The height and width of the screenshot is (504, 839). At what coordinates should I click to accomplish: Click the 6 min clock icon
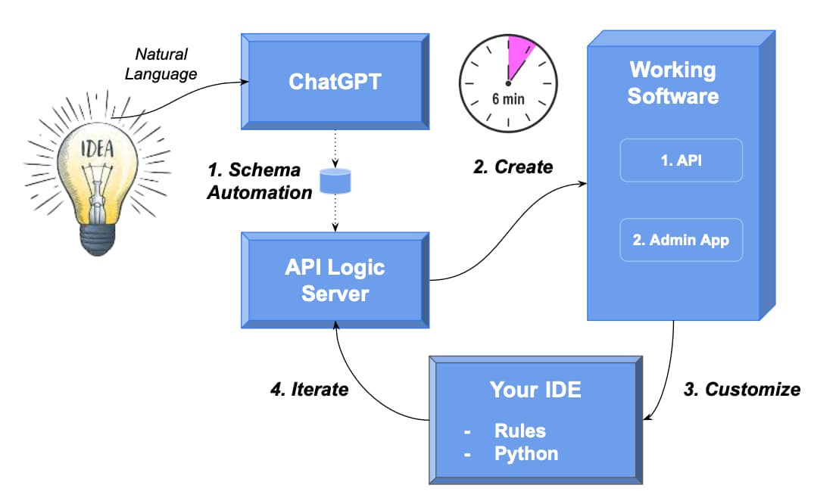(507, 83)
